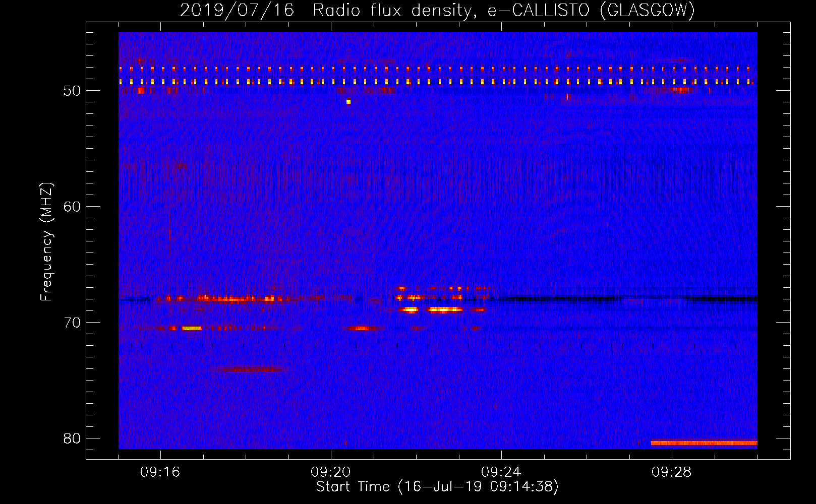Image resolution: width=816 pixels, height=504 pixels.
Task: Click the green-yellow burst near 70.5 MHz
Action: (192, 328)
